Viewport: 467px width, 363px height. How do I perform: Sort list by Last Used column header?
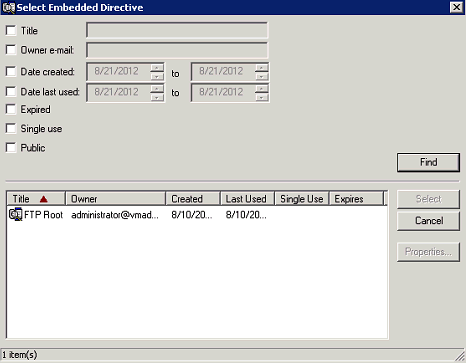click(247, 199)
